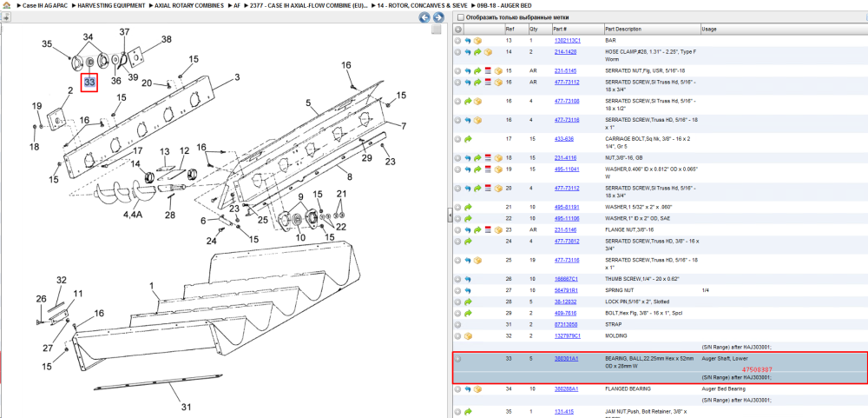Click box icon in MOLDING row 32
The image size is (868, 418).
[468, 336]
